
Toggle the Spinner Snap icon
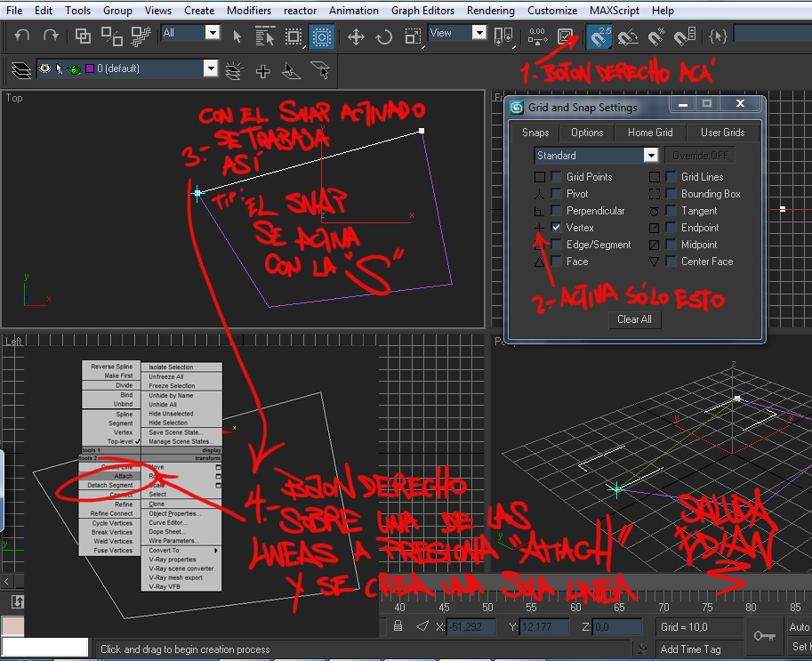pyautogui.click(x=685, y=36)
